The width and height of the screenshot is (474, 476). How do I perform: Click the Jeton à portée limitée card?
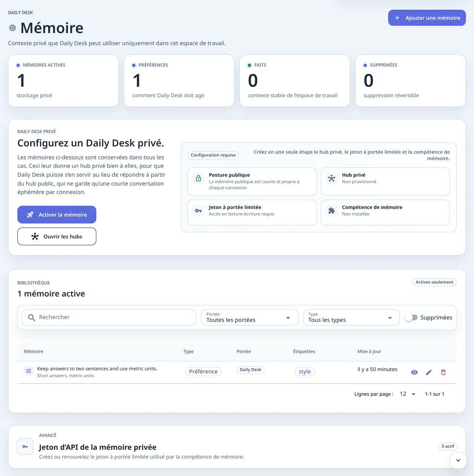pyautogui.click(x=252, y=213)
